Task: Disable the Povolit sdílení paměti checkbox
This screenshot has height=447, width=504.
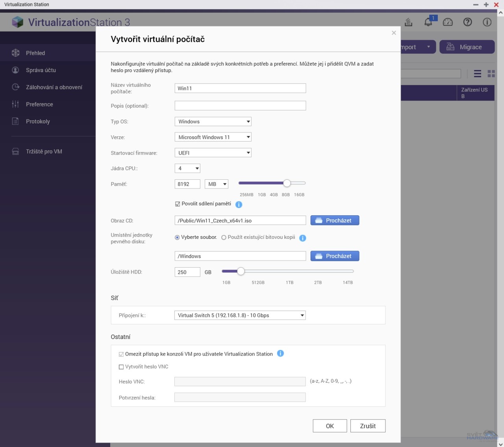Action: click(x=178, y=204)
